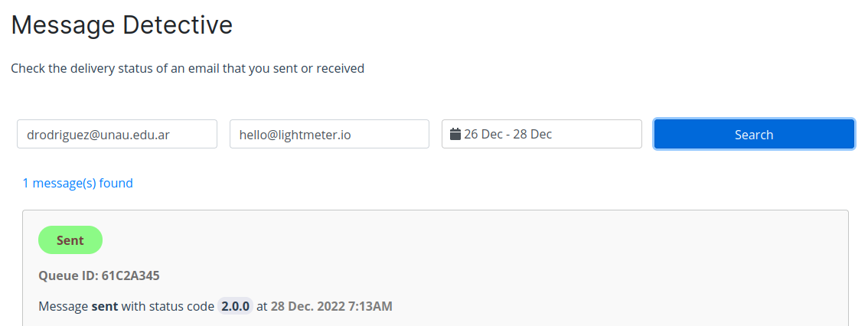This screenshot has width=868, height=326.
Task: Click the Message Detective page heading
Action: [122, 25]
